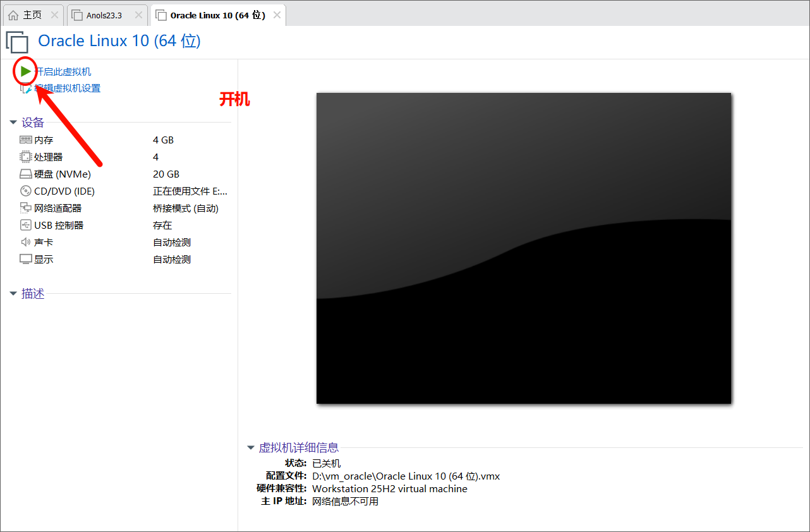The width and height of the screenshot is (810, 532).
Task: Click the processor (处理器) device icon
Action: (26, 157)
